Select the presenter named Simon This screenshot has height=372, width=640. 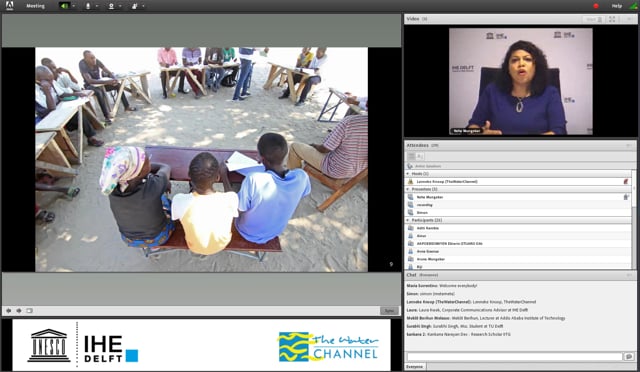[518, 213]
